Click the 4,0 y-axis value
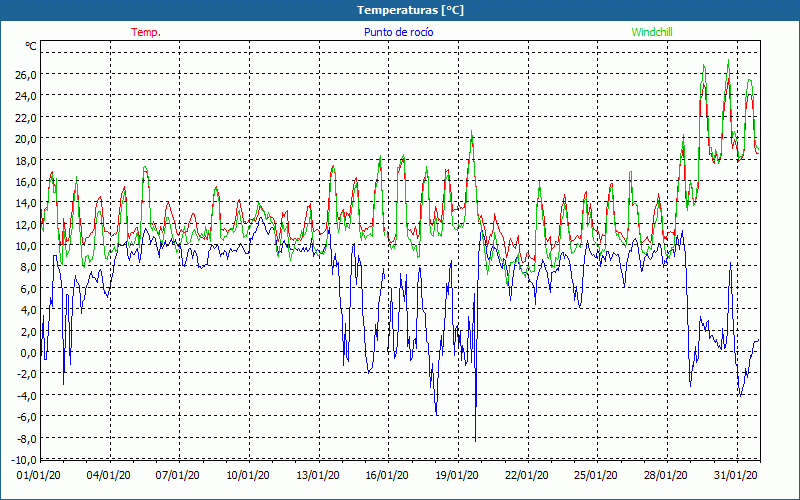The image size is (800, 500). [28, 310]
